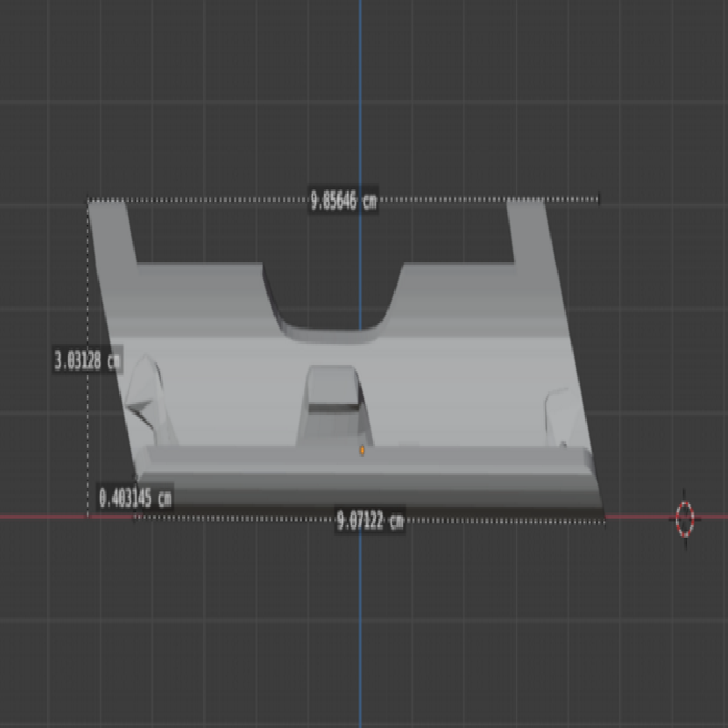
Task: Click the blue Z axis line above model
Action: (x=359, y=91)
